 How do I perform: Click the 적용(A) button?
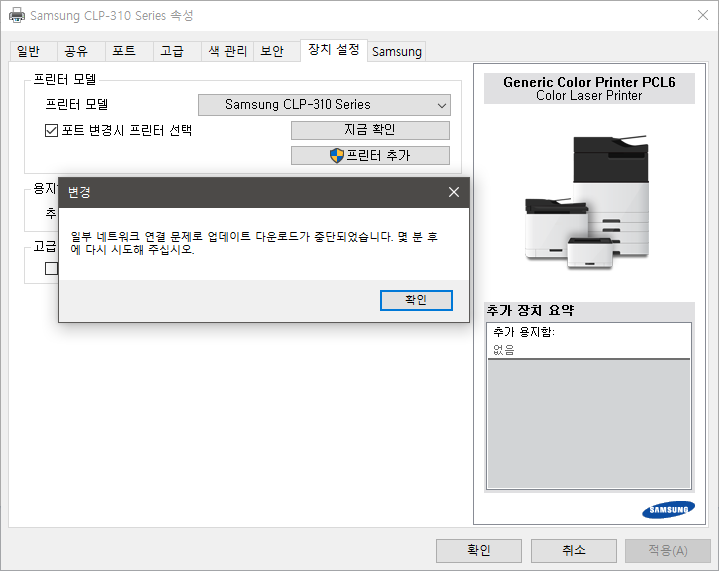tap(668, 550)
